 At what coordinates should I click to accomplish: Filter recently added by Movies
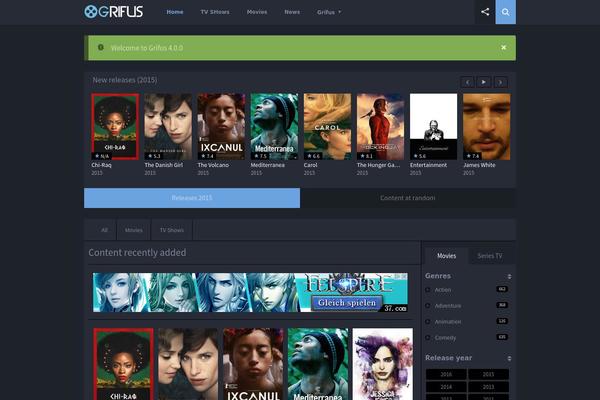(x=134, y=230)
